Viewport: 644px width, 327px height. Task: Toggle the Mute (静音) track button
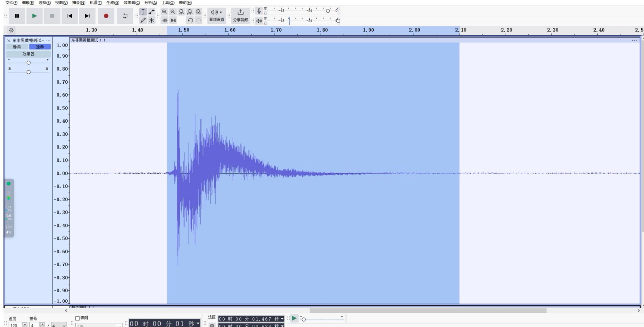[x=17, y=47]
